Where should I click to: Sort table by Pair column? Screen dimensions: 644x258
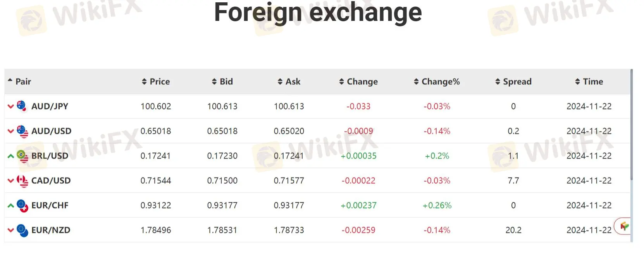point(23,82)
